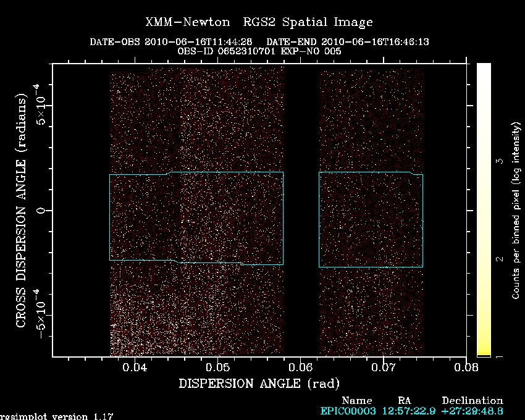Click the plot title 'XMM-Newton RGS2 Spatial Image'
Viewport: 525px width, 420px height.
coord(259,22)
